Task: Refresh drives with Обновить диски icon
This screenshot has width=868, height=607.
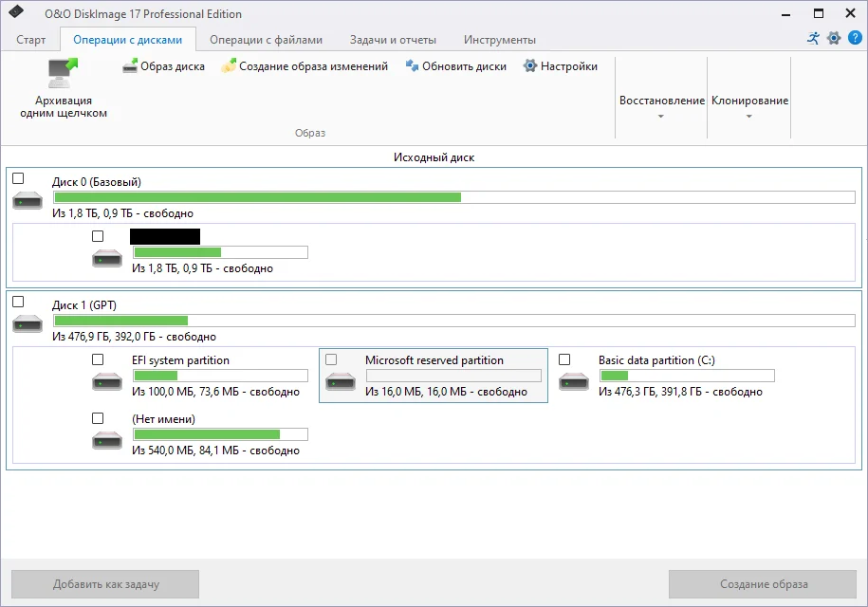Action: click(x=412, y=66)
